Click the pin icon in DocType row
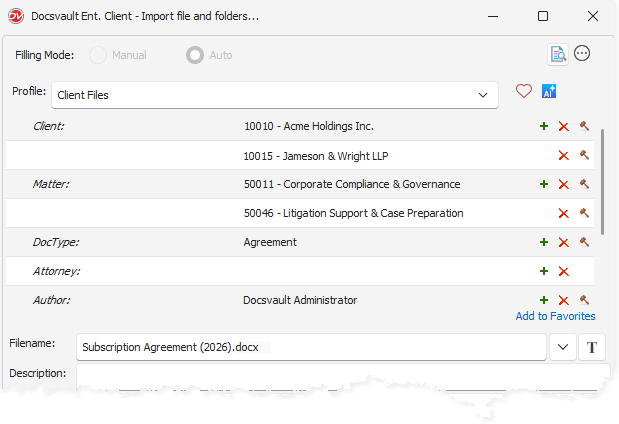The width and height of the screenshot is (619, 424). click(584, 242)
